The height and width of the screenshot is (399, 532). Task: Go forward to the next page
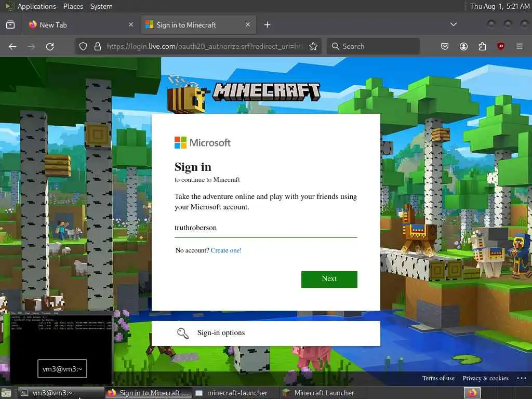31,46
